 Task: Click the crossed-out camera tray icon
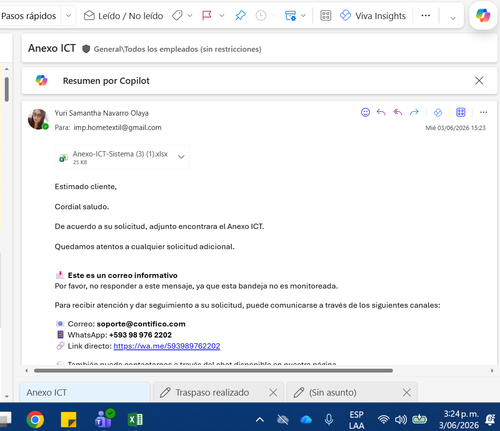[x=283, y=420]
